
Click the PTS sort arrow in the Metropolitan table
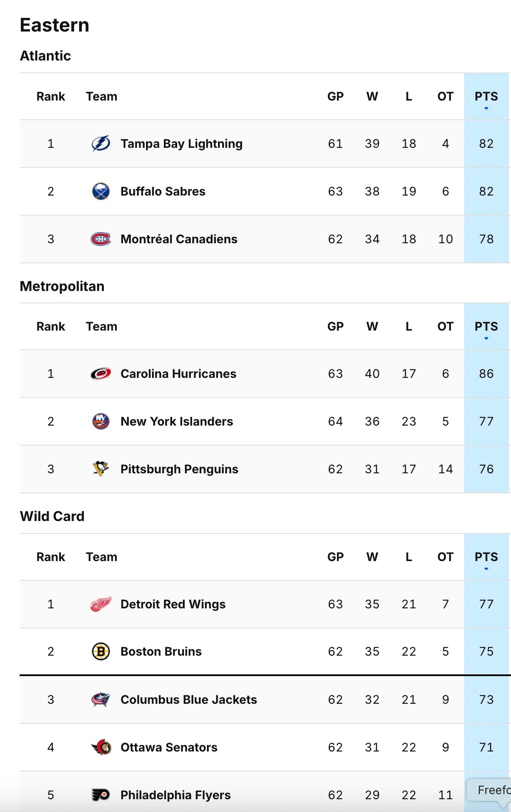coord(486,339)
